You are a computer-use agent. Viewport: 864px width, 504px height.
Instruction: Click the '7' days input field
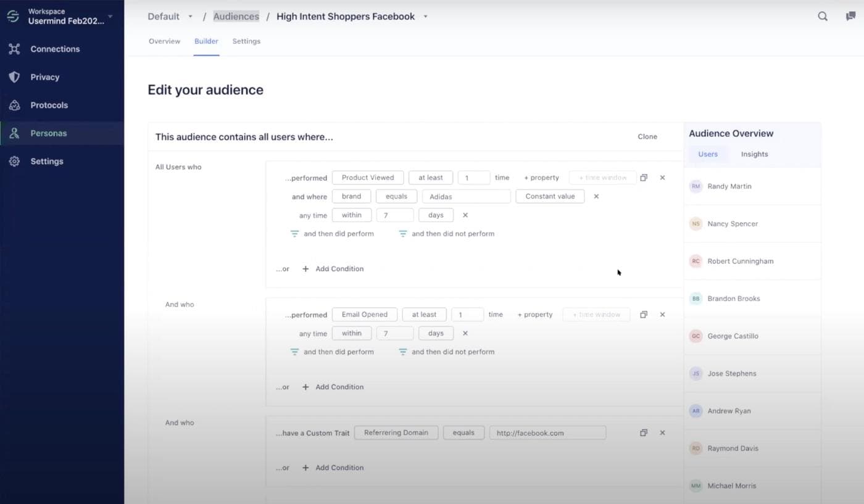[395, 215]
